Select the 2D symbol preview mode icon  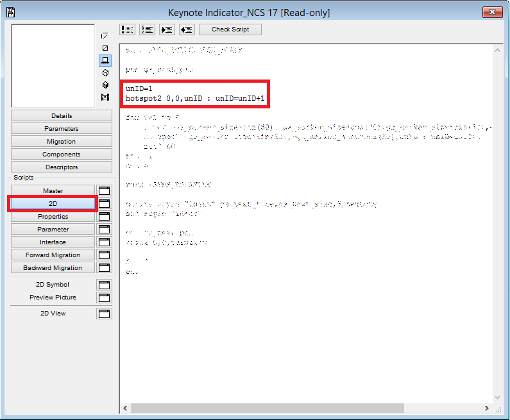point(105,36)
